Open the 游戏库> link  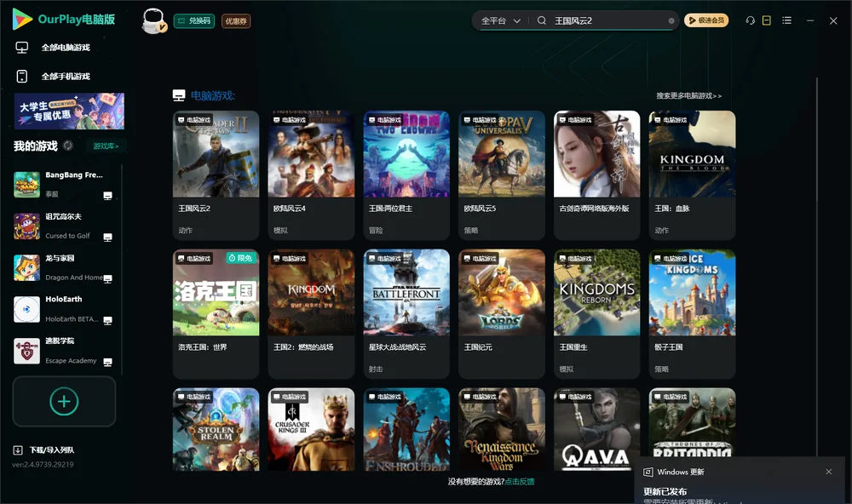click(106, 146)
